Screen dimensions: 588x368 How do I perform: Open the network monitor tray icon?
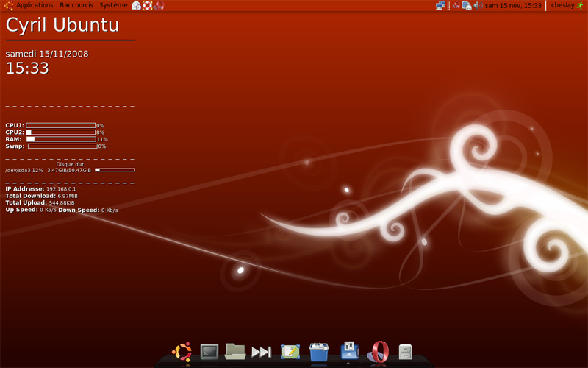click(x=440, y=5)
